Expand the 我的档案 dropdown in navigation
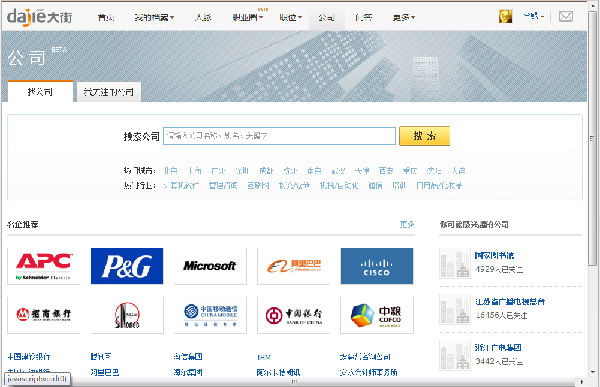 coord(154,17)
